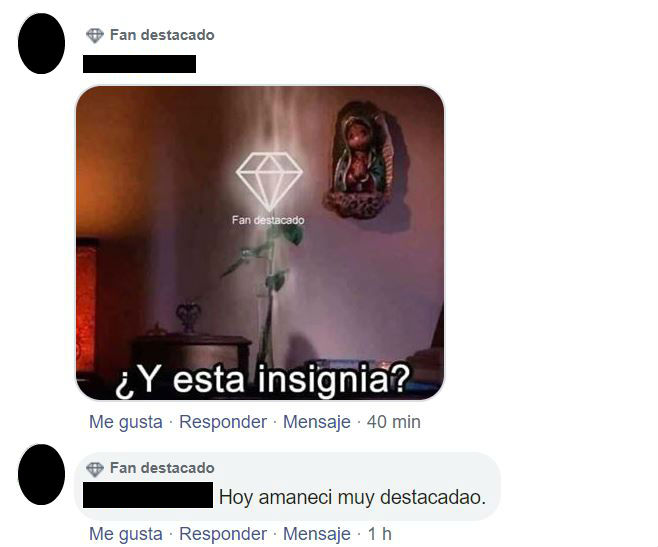Open first commenter's profile picture
Viewport: 658px width, 547px height.
pyautogui.click(x=42, y=44)
